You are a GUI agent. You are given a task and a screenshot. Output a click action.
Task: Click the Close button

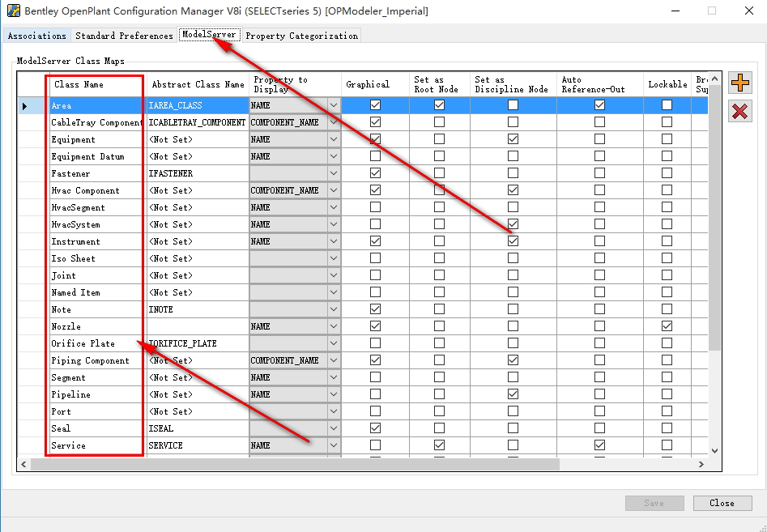coord(722,503)
